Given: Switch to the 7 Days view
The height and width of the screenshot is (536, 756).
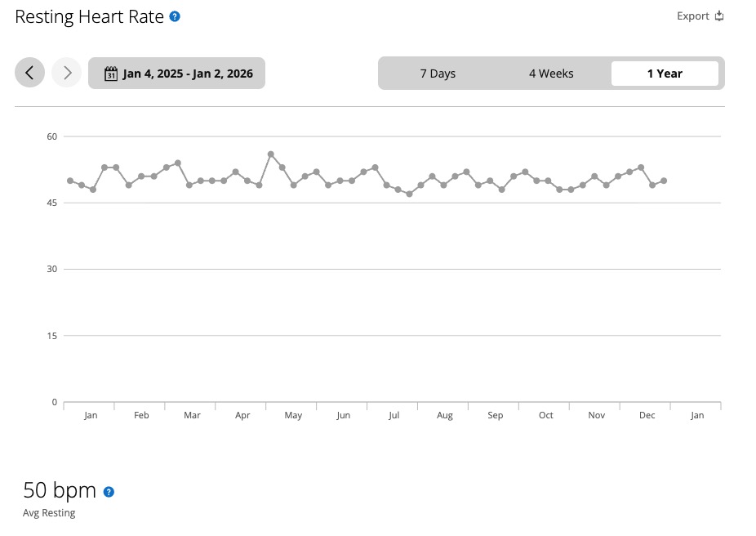Looking at the screenshot, I should tap(438, 74).
